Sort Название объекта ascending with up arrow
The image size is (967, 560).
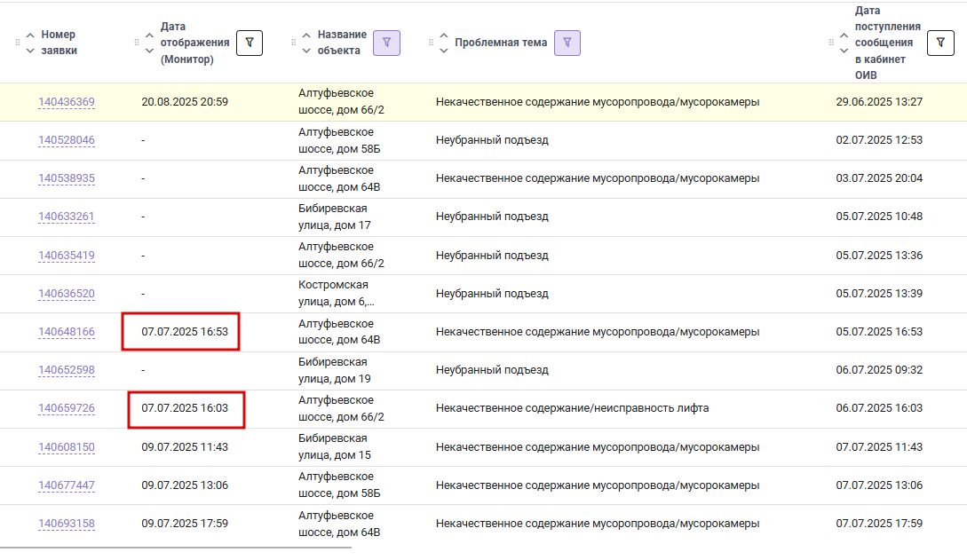[x=306, y=35]
